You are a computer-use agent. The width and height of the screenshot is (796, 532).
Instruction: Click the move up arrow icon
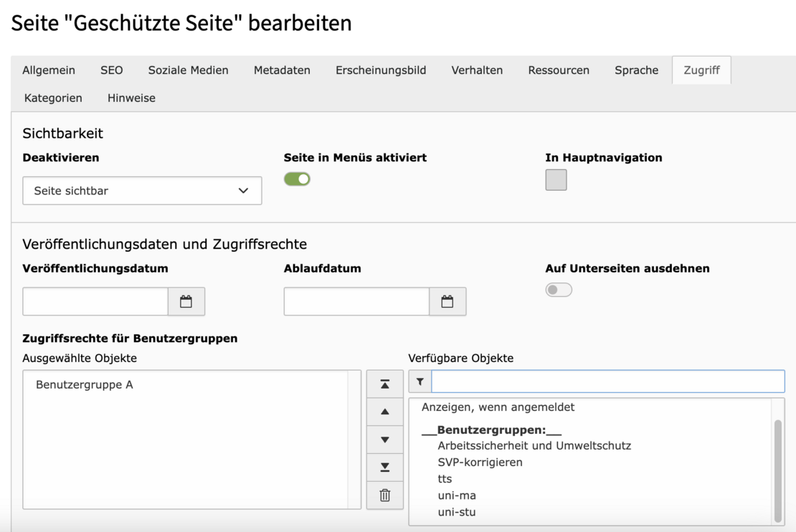(385, 412)
